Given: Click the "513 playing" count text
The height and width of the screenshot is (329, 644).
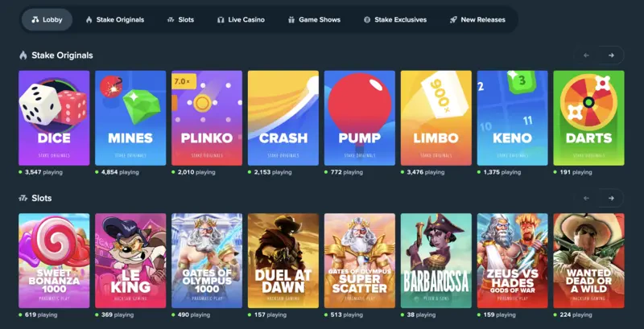Looking at the screenshot, I should (346, 315).
